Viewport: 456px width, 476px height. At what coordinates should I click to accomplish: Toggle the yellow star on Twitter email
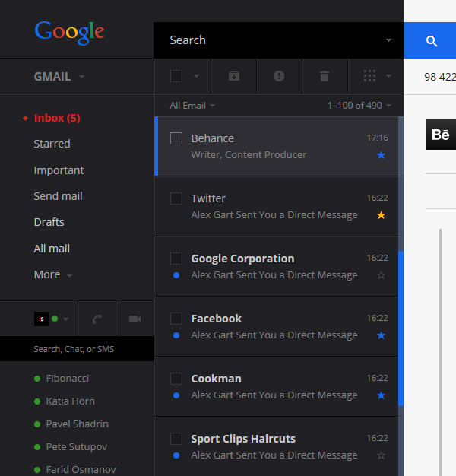click(381, 215)
